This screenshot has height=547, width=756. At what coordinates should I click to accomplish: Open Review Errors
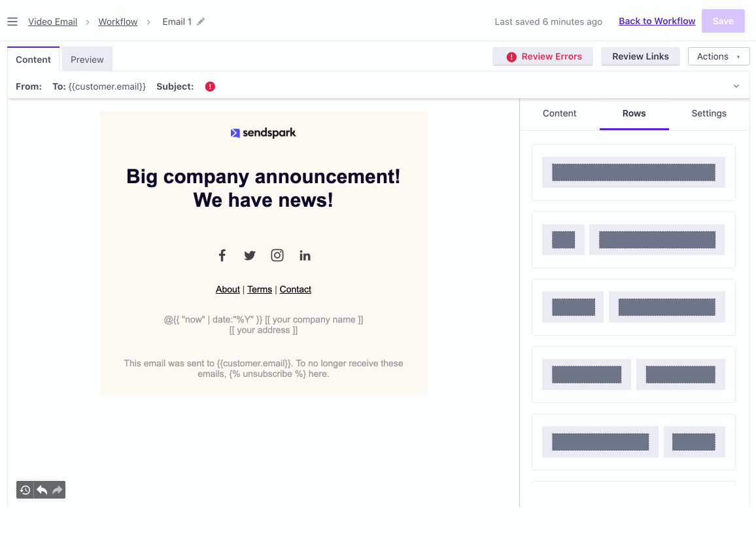[x=543, y=56]
